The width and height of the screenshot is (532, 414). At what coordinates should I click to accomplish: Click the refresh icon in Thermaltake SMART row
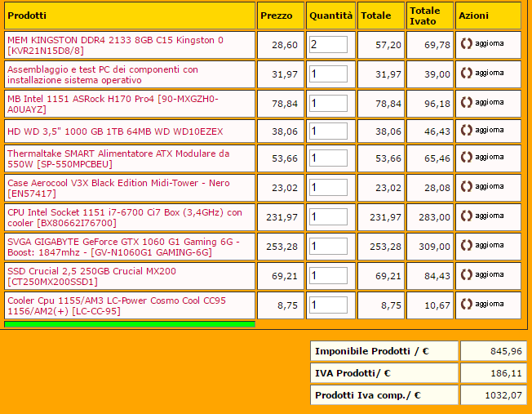coord(466,158)
